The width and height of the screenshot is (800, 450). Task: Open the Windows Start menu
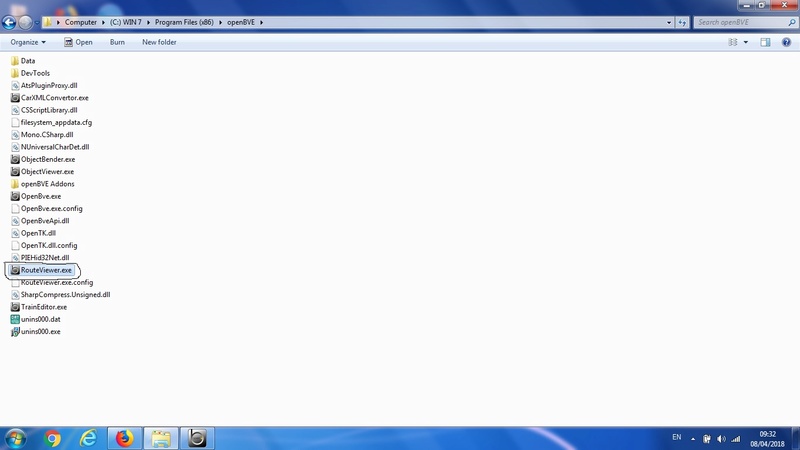point(16,439)
